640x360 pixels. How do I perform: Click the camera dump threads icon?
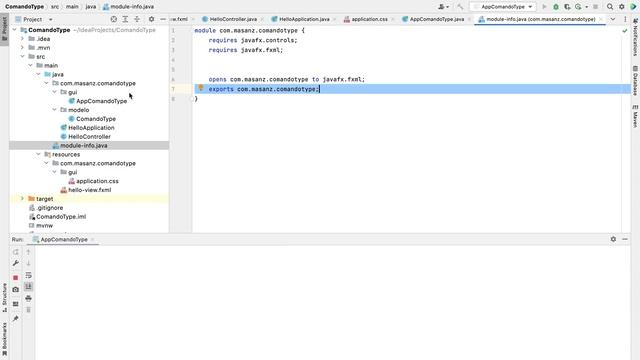pyautogui.click(x=16, y=289)
